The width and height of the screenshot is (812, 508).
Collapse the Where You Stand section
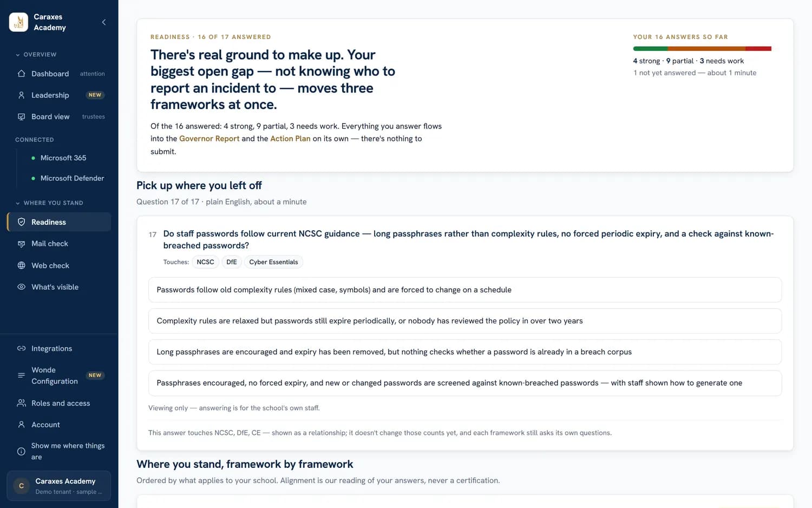click(x=49, y=203)
